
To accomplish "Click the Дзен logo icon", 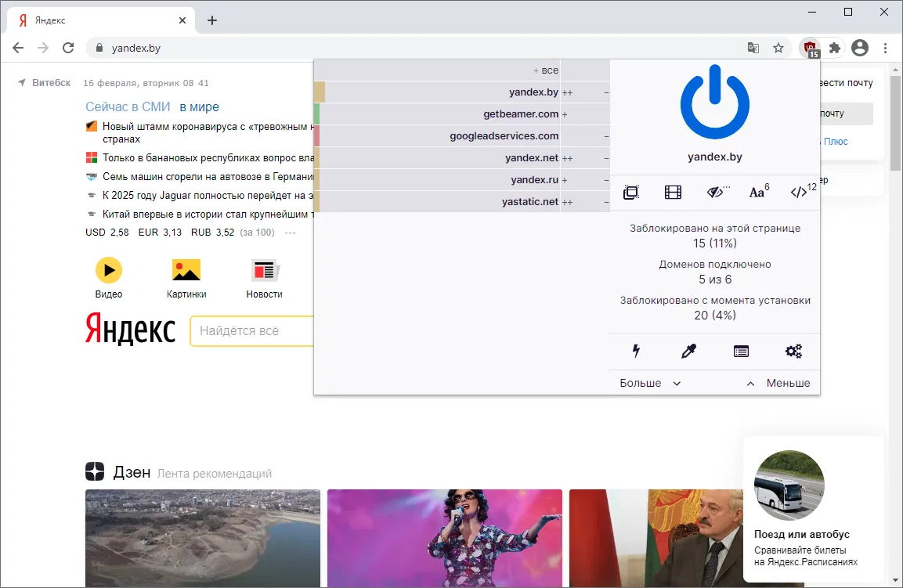I will (95, 471).
